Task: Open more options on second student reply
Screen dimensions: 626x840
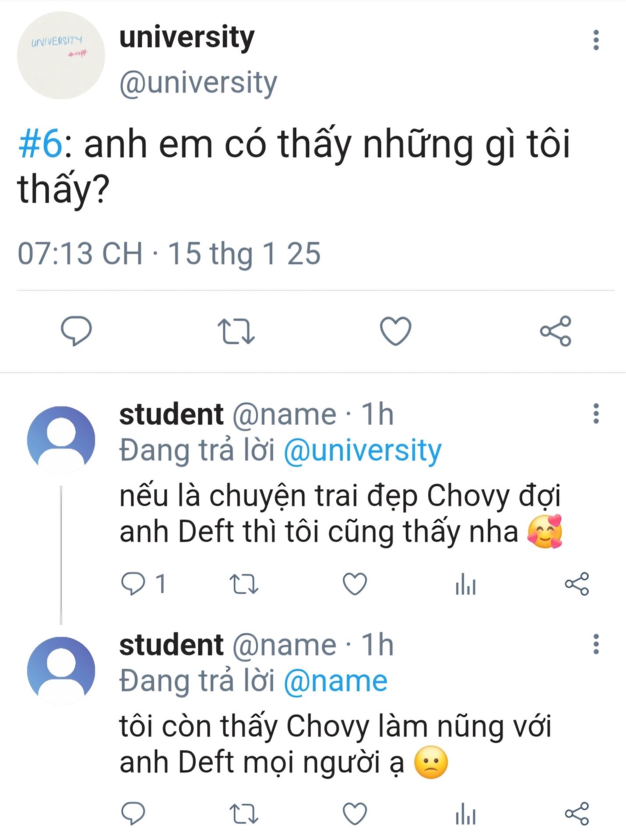Action: (x=596, y=644)
